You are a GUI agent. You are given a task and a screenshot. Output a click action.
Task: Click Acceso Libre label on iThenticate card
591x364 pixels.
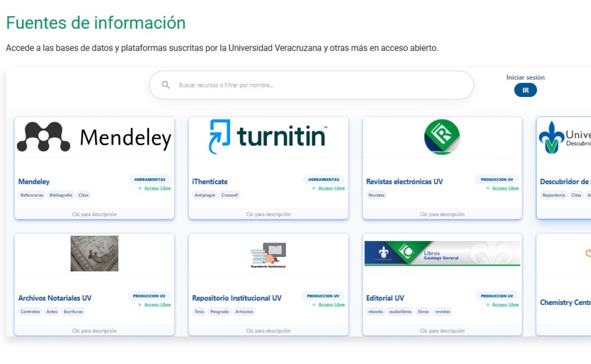(331, 188)
